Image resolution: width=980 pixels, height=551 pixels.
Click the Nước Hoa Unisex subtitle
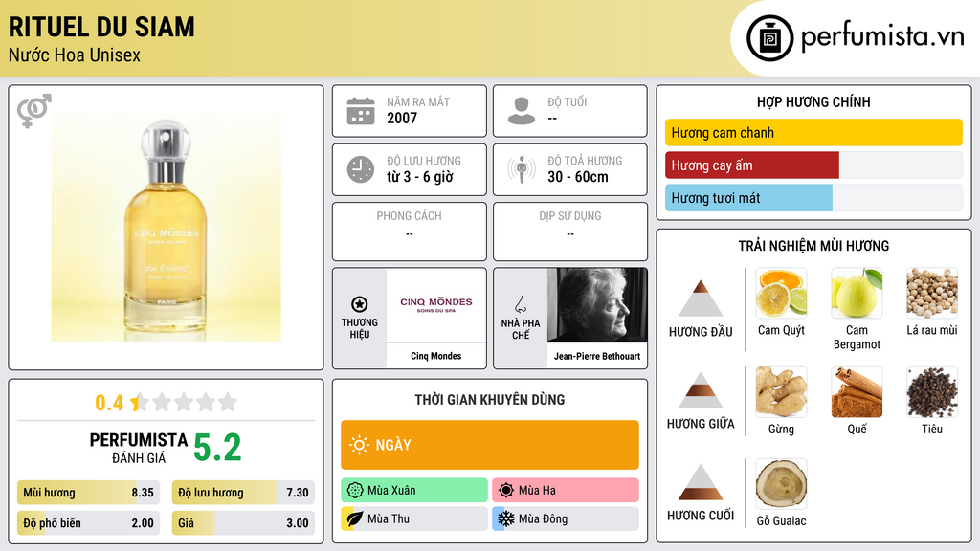75,55
